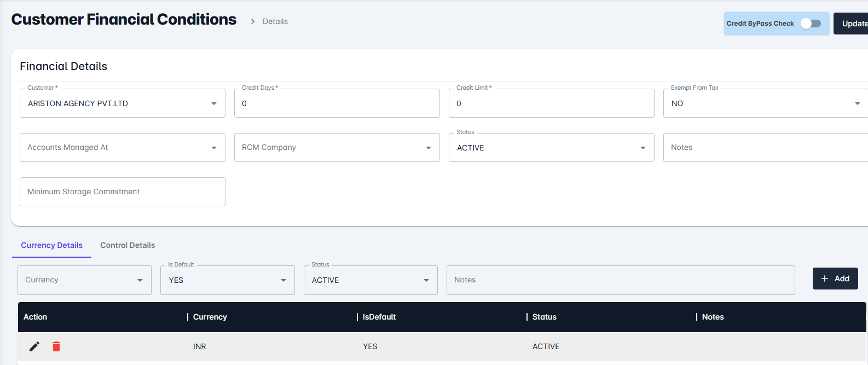
Task: Expand the Exempt From Tax dropdown
Action: [x=765, y=103]
